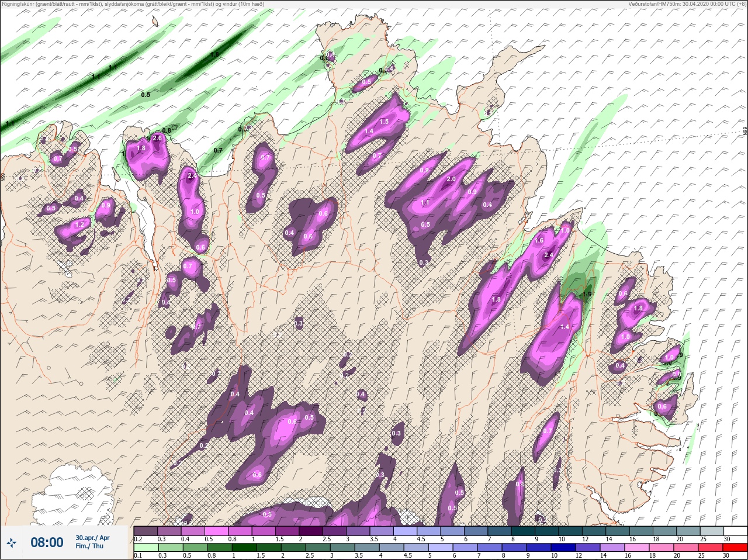Select the snow legend swatch starting at 0.2

(146, 531)
